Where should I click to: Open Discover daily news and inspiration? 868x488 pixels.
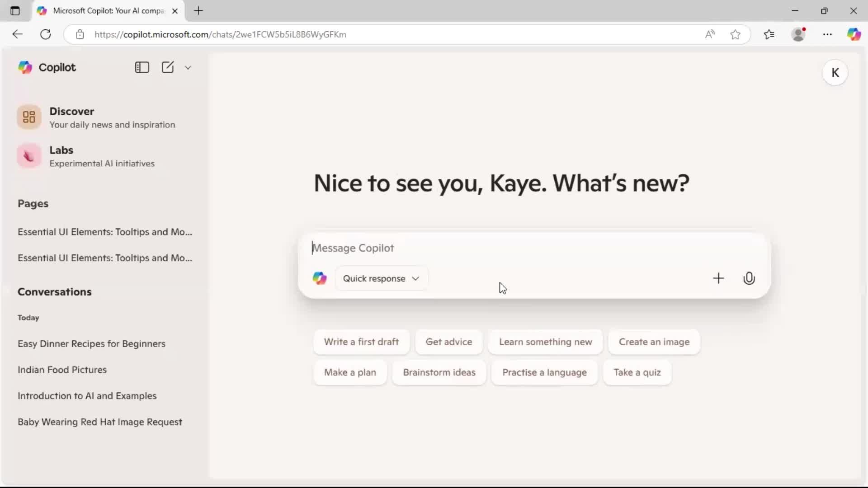tap(96, 117)
